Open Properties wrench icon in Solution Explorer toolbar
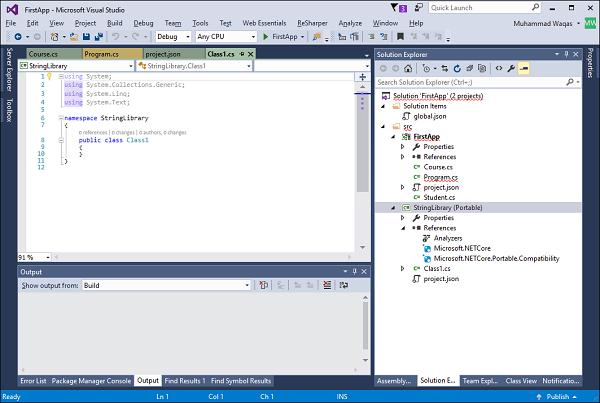 511,69
